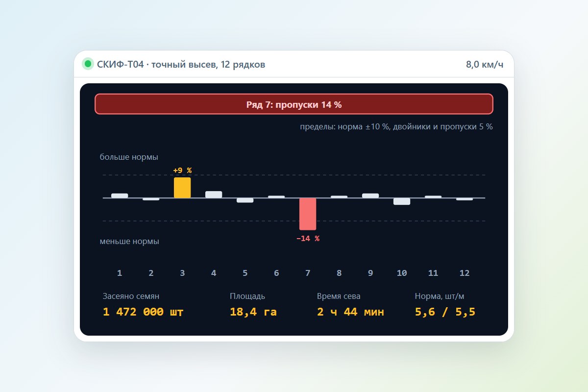Click the Площадь label
The height and width of the screenshot is (392, 588).
tap(247, 296)
